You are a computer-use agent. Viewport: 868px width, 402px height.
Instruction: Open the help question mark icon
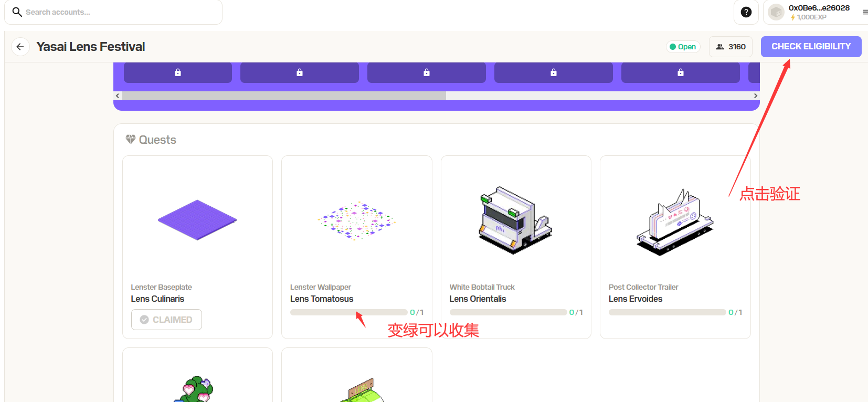[746, 12]
